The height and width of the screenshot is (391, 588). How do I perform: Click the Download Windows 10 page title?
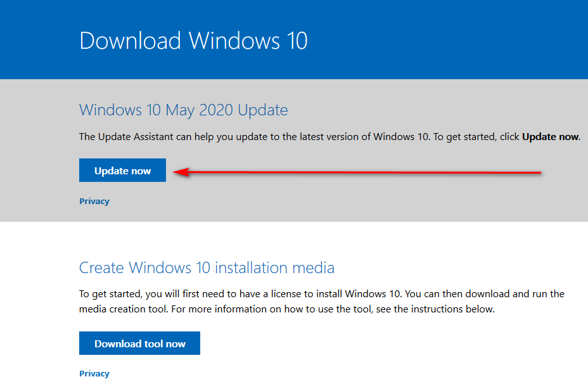[x=193, y=41]
